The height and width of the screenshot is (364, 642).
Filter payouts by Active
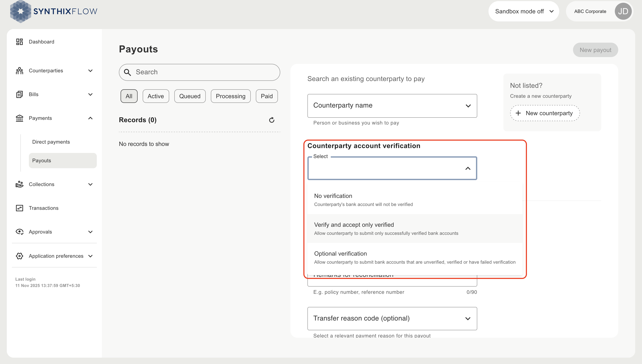point(156,96)
